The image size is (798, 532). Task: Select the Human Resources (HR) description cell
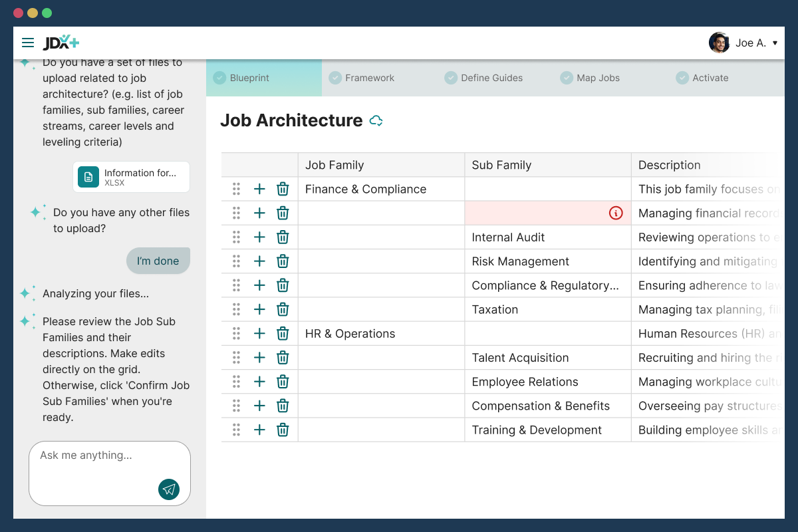point(707,334)
